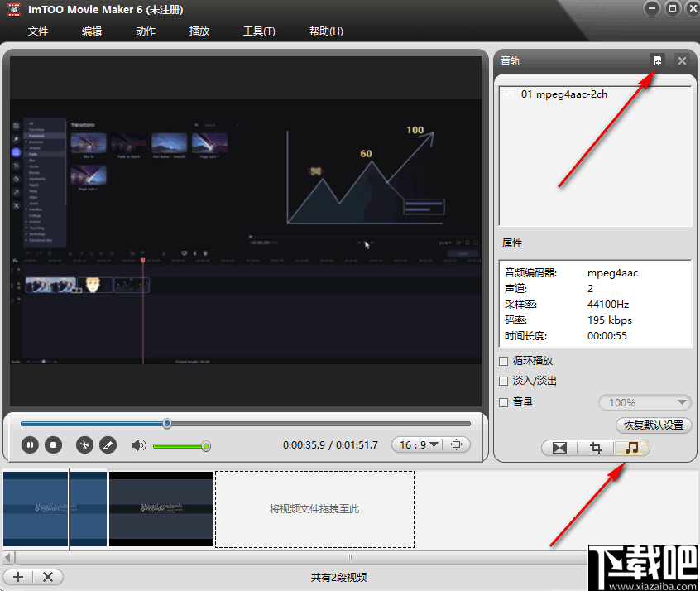Open the 16:9 aspect ratio dropdown
Screen dimensions: 700x591
coord(417,444)
